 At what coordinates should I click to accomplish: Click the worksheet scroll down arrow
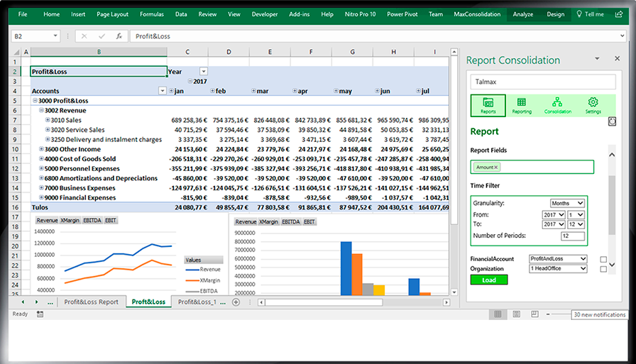pyautogui.click(x=454, y=292)
